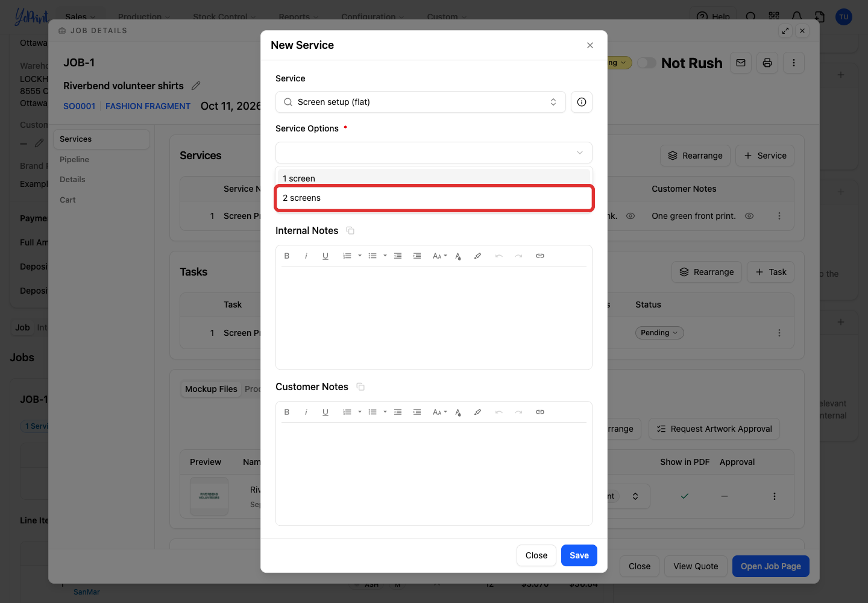This screenshot has width=868, height=603.
Task: Switch to Mockup Files tab
Action: tap(211, 389)
